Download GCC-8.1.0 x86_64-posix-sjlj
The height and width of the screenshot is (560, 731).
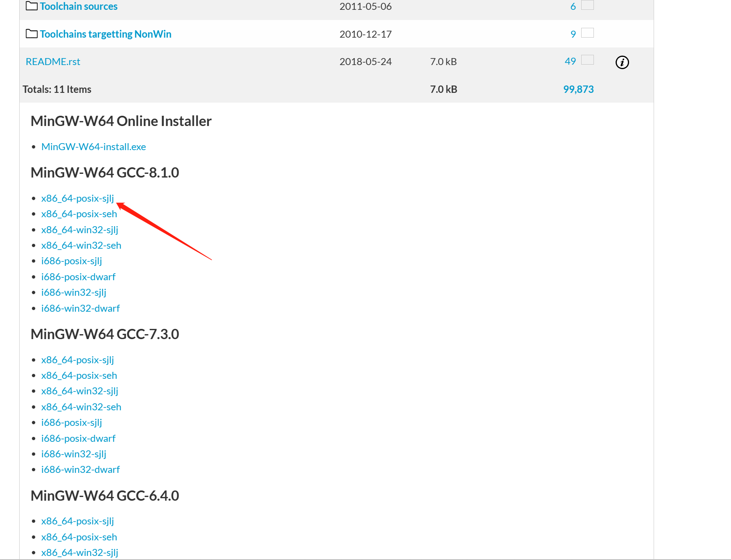tap(77, 198)
